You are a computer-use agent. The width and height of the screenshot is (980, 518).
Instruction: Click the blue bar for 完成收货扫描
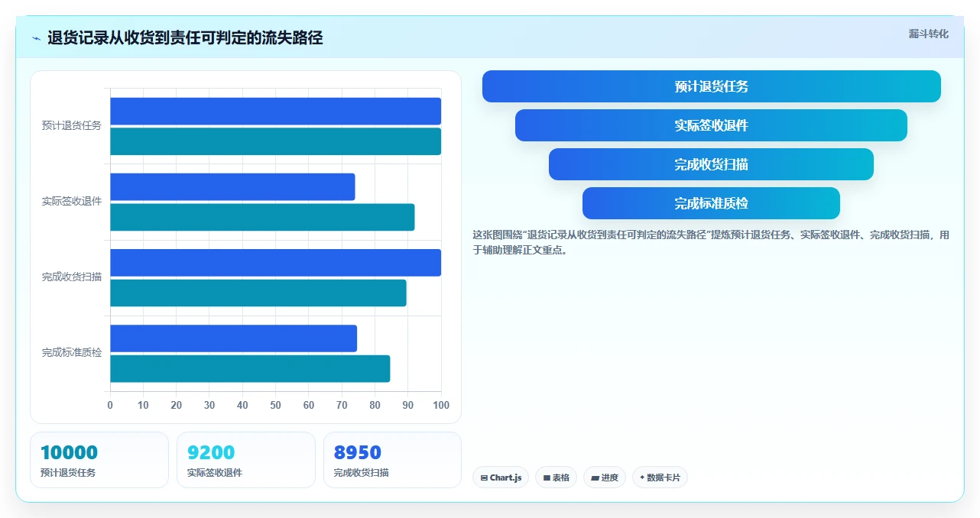(276, 262)
